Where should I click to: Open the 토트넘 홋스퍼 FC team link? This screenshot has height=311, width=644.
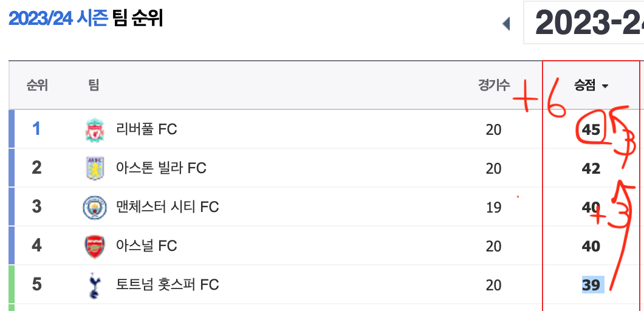(168, 284)
